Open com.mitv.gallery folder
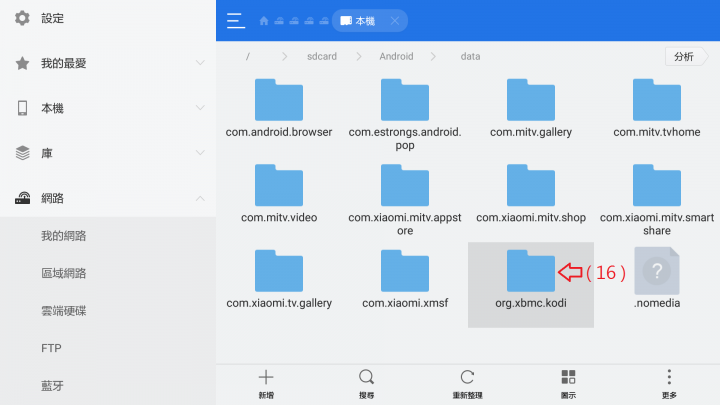Image resolution: width=720 pixels, height=405 pixels. pos(531,108)
